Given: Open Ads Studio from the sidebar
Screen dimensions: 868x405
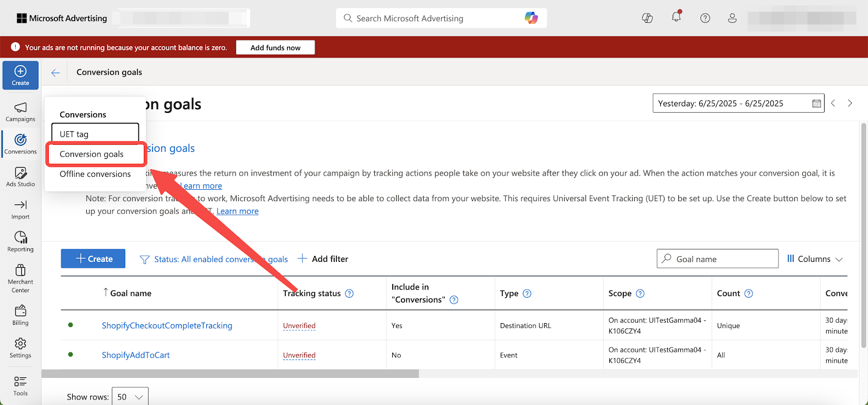Looking at the screenshot, I should 21,177.
